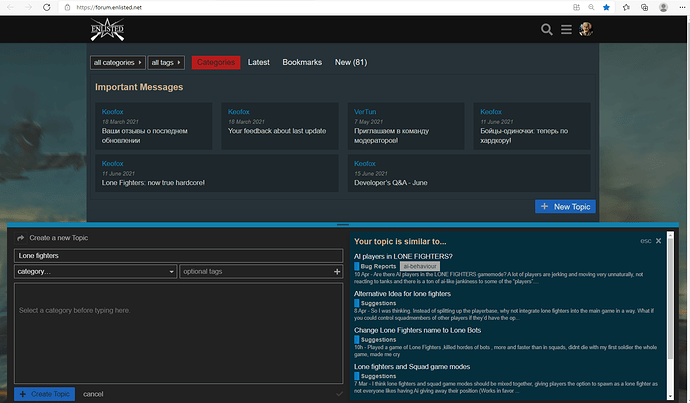The height and width of the screenshot is (403, 690).
Task: Expand the all categories dropdown
Action: (117, 62)
